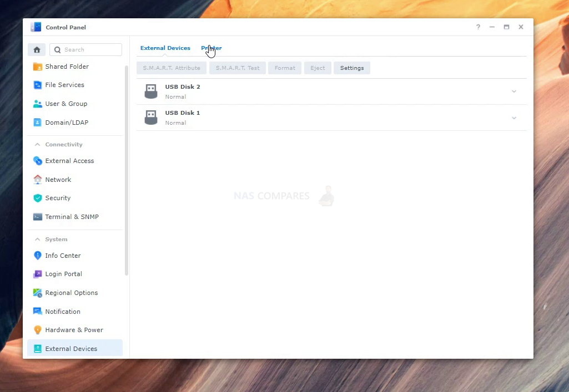Click the External Access icon
This screenshot has height=392, width=569.
click(37, 161)
